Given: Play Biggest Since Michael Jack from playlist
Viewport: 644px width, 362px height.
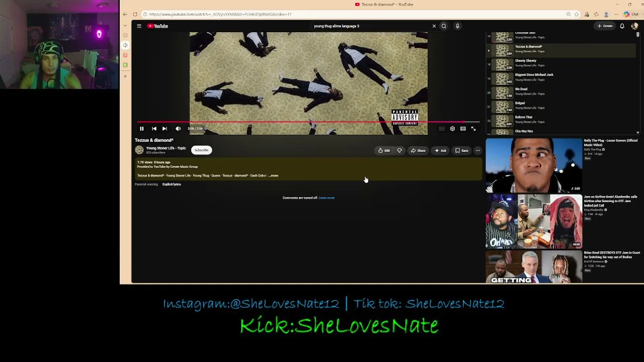Looking at the screenshot, I should [560, 78].
